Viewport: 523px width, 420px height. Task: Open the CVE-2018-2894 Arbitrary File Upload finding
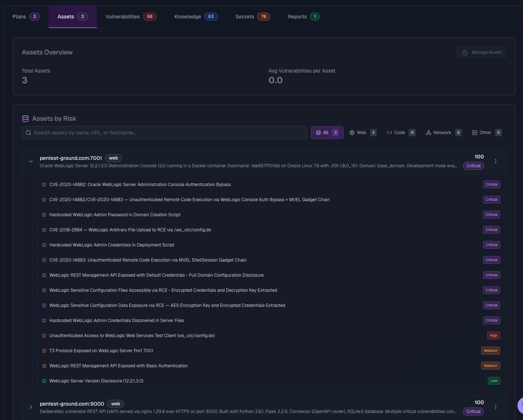130,230
